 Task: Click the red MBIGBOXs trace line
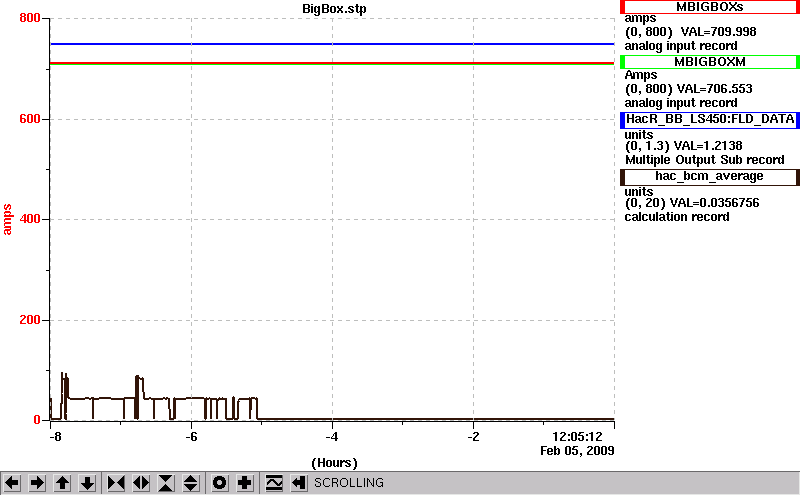(332, 63)
